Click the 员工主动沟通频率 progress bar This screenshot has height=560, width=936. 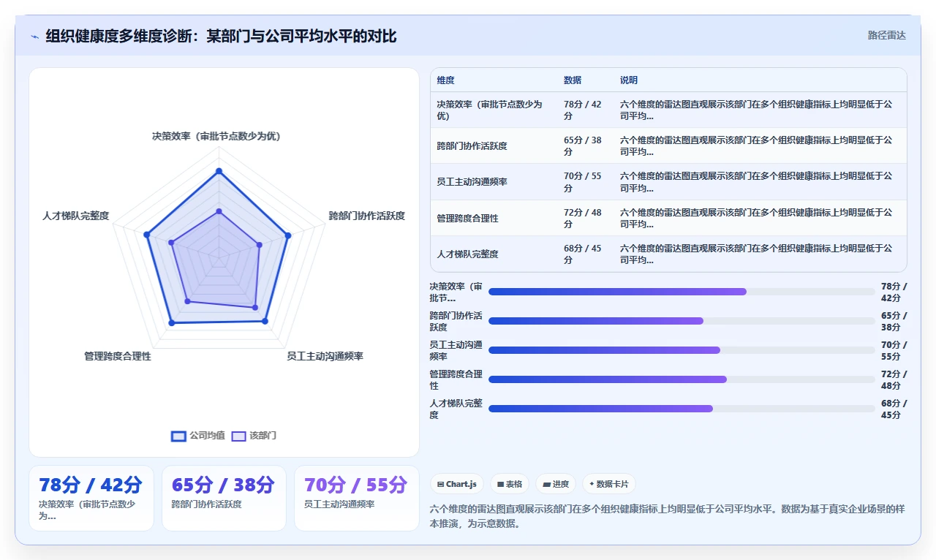pos(682,350)
